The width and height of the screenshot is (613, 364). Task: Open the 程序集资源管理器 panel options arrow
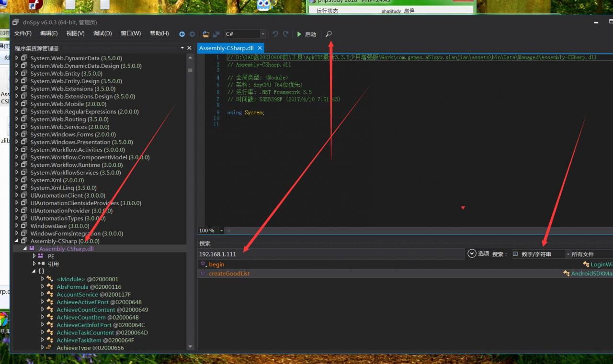tap(182, 48)
